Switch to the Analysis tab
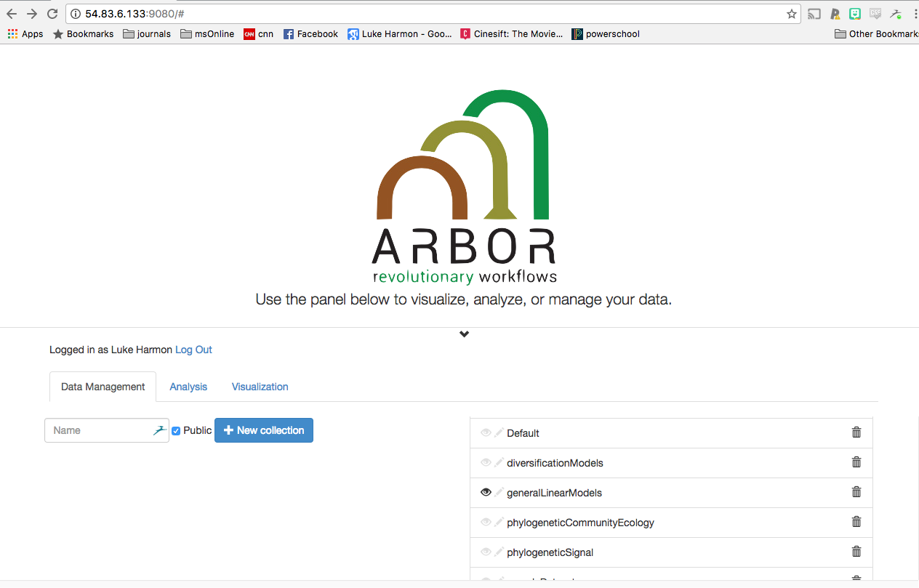919x588 pixels. point(188,387)
